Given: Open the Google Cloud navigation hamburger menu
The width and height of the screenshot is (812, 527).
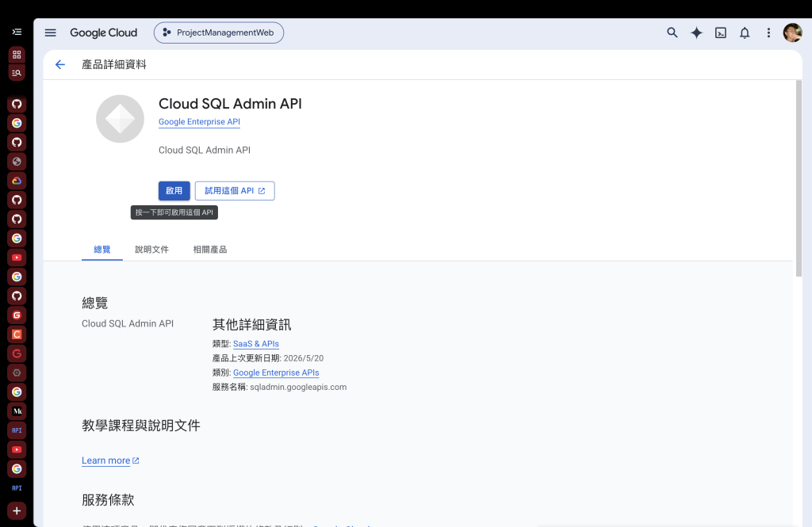Looking at the screenshot, I should point(50,32).
